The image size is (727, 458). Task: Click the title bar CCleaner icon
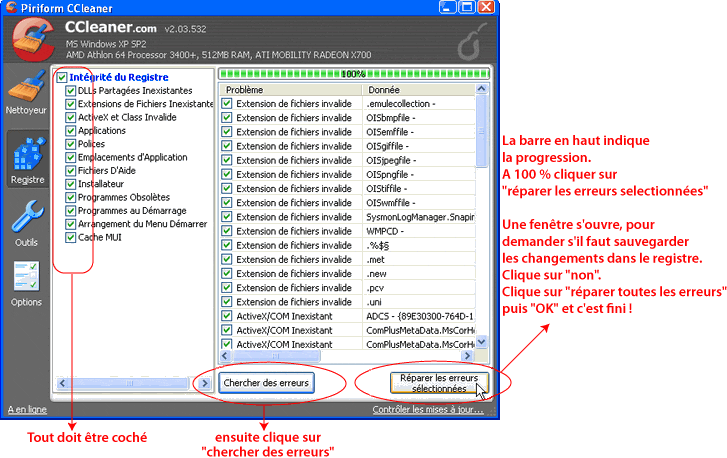(x=11, y=7)
